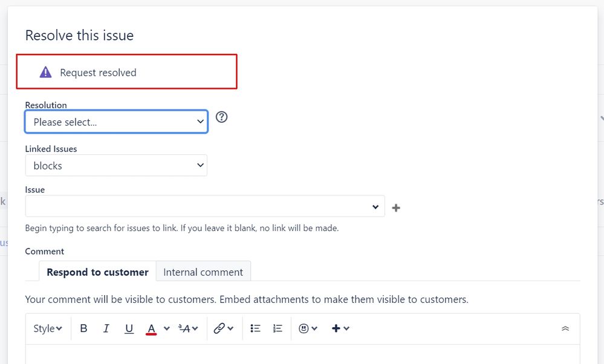Click the 'Resolution' field label

(x=46, y=105)
